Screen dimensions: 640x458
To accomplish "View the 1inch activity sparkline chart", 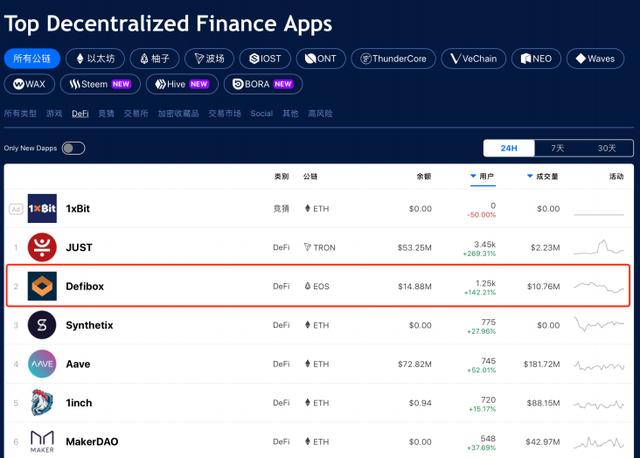I will pos(599,404).
